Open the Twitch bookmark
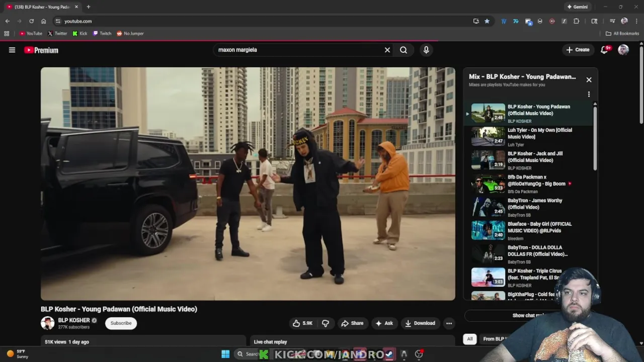 pos(102,33)
